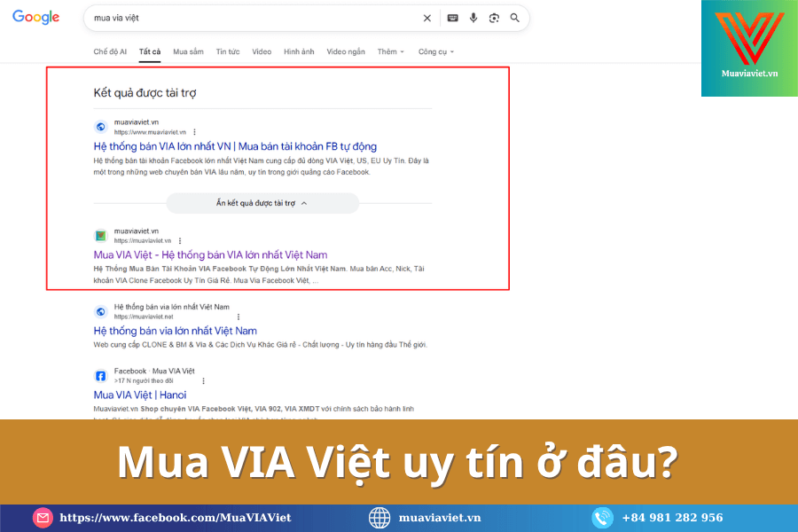Screen dimensions: 798x532
Task: Open options menu beside muaviaviet.net result
Action: click(x=183, y=317)
